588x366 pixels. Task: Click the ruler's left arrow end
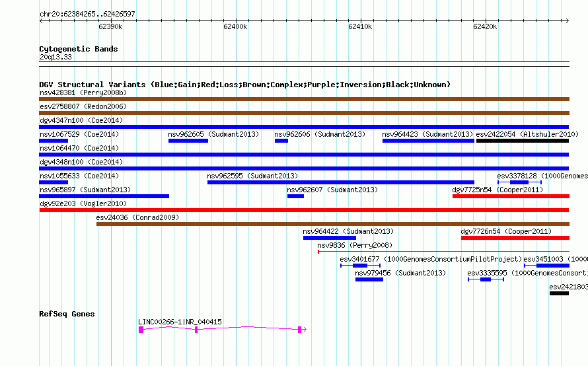(x=41, y=21)
